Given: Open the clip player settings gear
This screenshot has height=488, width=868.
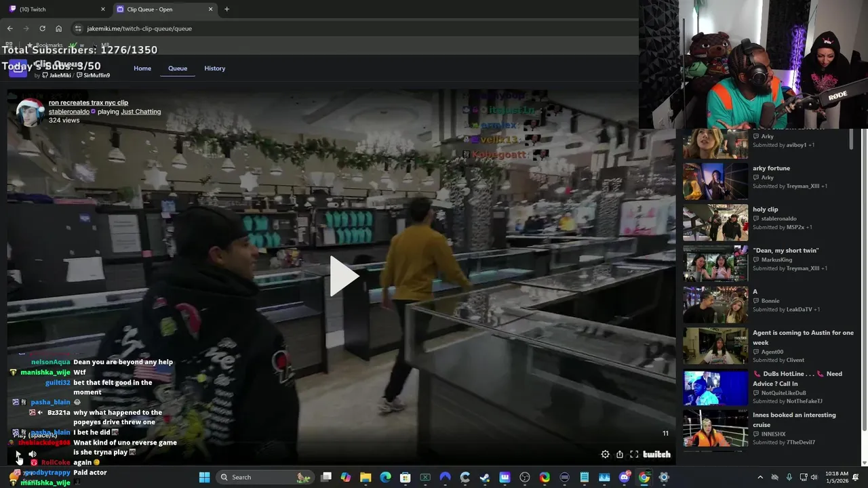Looking at the screenshot, I should coord(605,454).
